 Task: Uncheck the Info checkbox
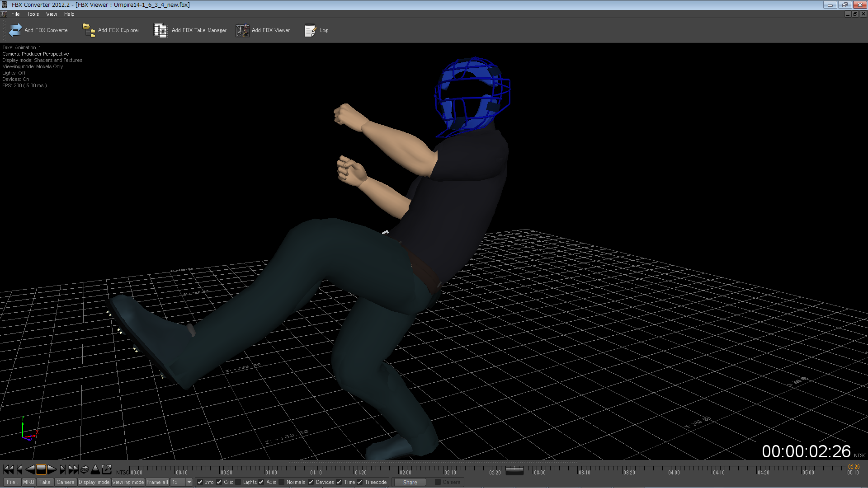[x=200, y=482]
